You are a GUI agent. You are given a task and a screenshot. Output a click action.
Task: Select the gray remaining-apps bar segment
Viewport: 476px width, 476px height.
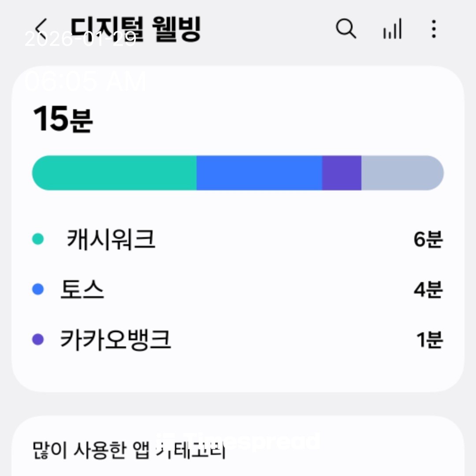[x=402, y=173]
